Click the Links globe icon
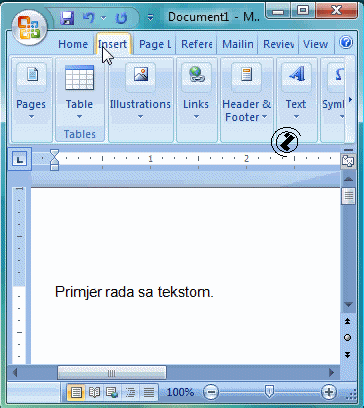The image size is (364, 408). pos(197,77)
